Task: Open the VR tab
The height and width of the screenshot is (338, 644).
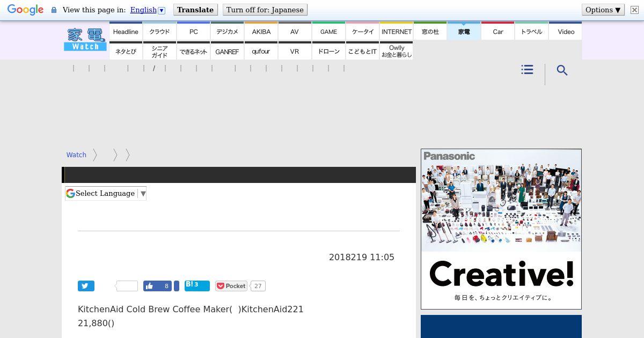Action: click(x=295, y=51)
